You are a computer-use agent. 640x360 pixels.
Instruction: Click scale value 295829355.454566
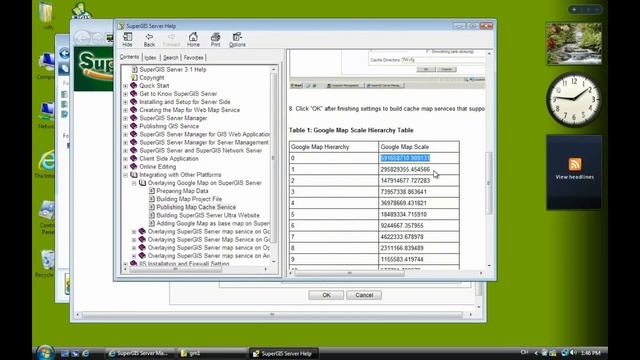tap(405, 169)
